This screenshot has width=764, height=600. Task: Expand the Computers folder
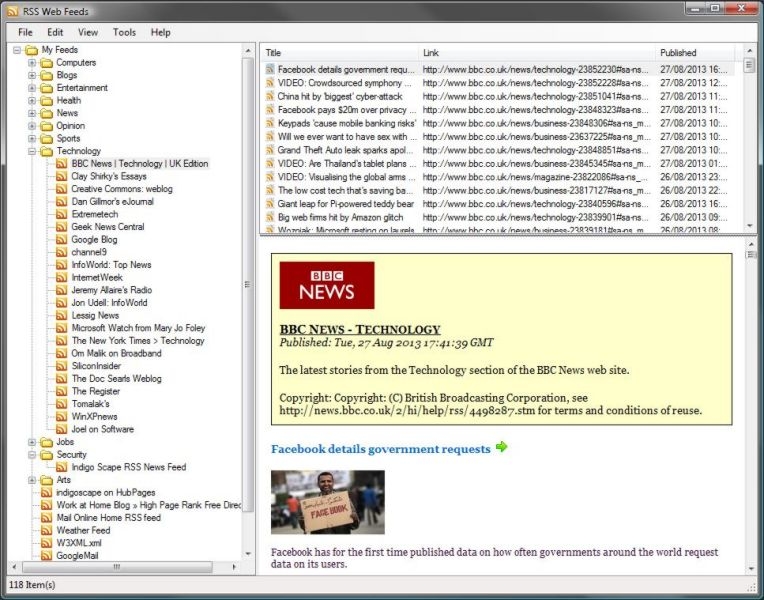point(32,63)
